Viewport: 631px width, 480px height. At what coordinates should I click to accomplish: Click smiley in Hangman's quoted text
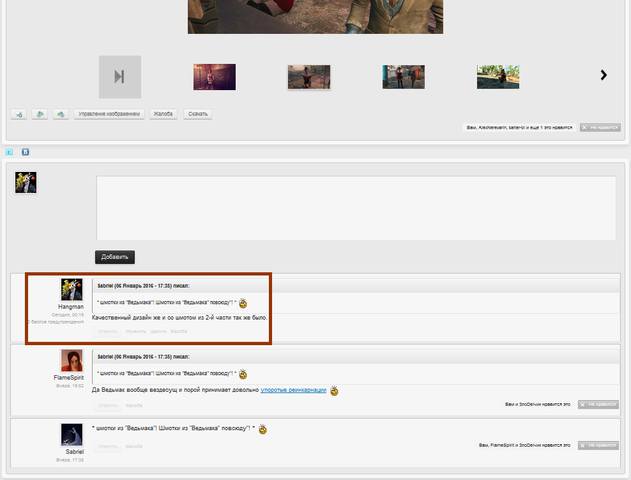[243, 303]
